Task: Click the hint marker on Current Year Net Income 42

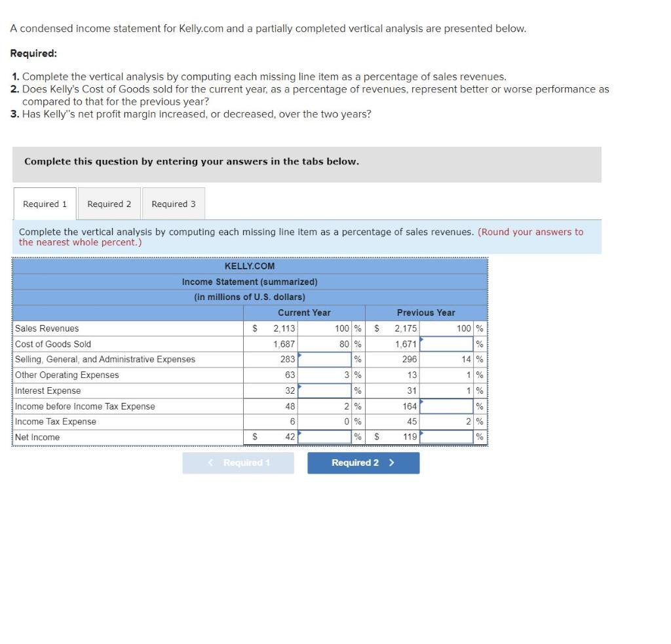Action: (x=299, y=432)
